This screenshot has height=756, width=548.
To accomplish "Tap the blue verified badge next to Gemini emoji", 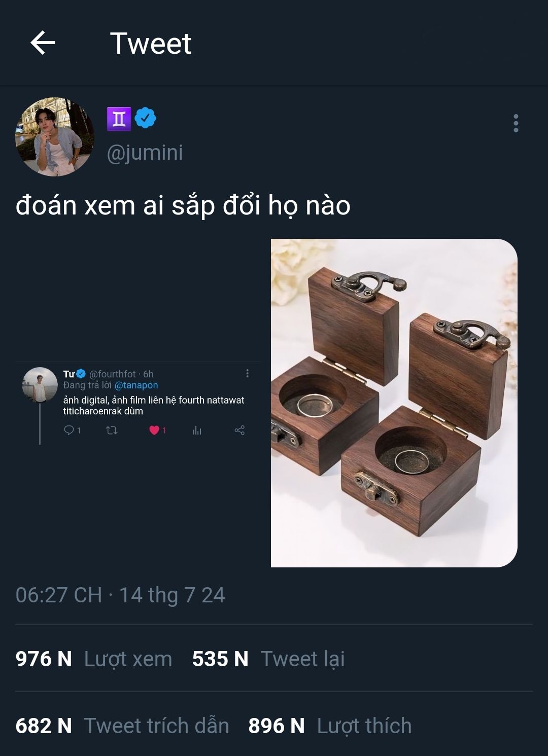I will [145, 118].
